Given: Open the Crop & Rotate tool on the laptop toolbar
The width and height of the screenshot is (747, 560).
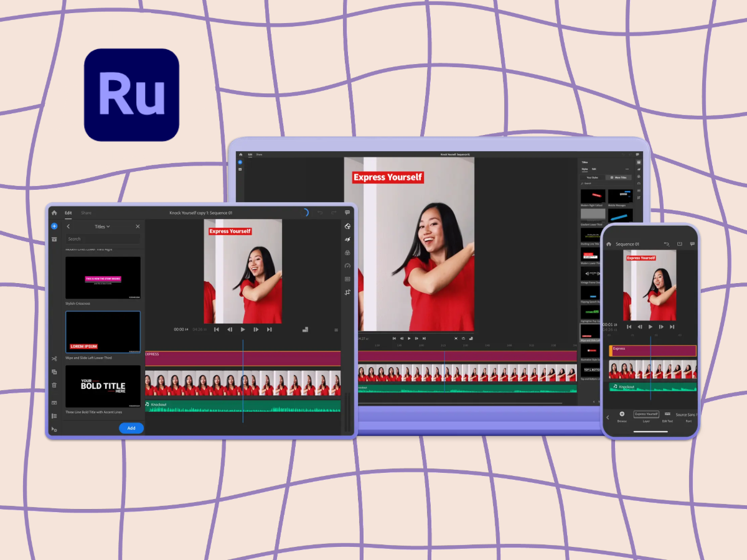Looking at the screenshot, I should click(x=639, y=196).
